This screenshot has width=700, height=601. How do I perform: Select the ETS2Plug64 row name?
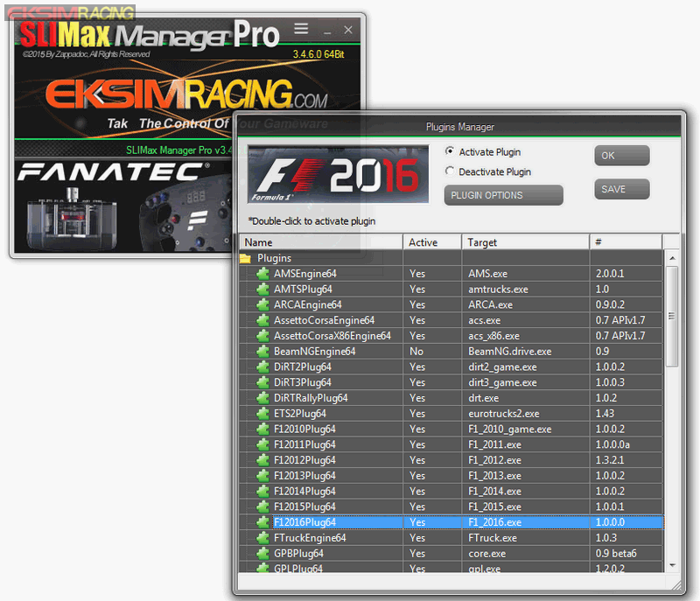[x=300, y=414]
